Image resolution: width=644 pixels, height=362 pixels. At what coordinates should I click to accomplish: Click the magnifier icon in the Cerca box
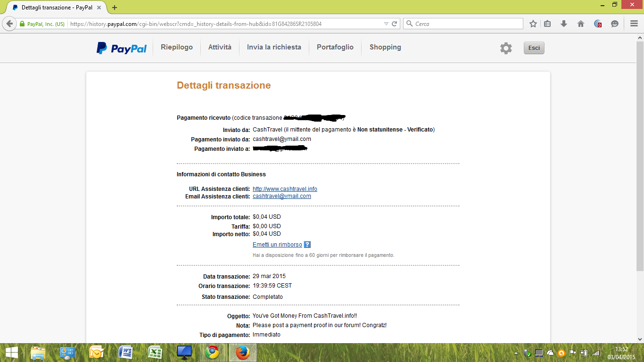tap(409, 24)
